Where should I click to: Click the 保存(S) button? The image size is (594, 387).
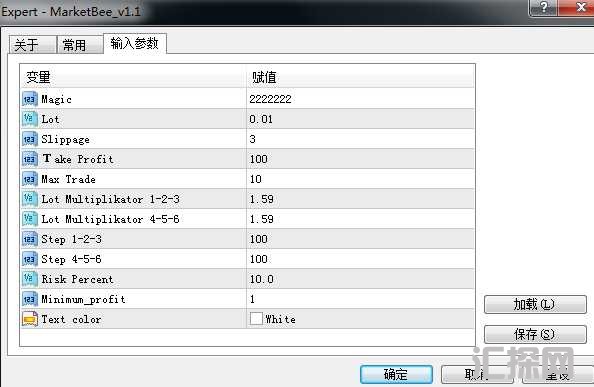[535, 334]
